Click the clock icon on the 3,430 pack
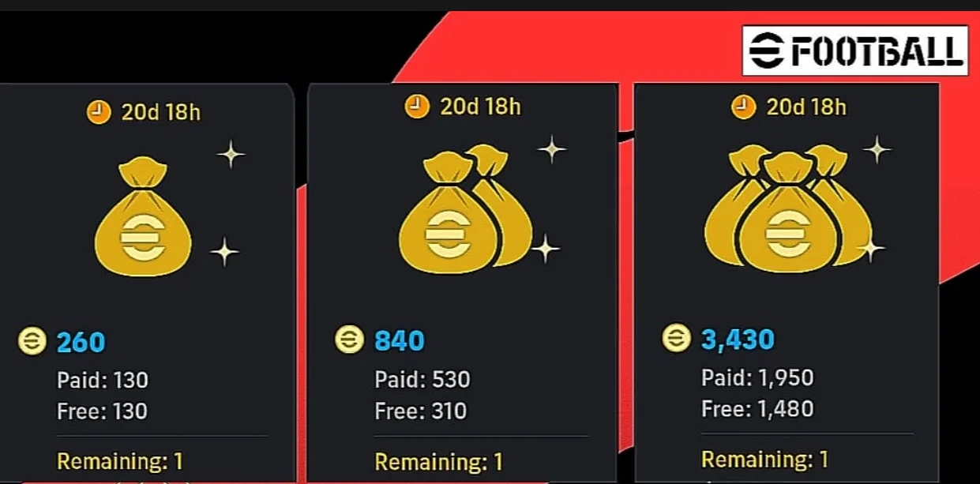This screenshot has height=484, width=980. click(743, 106)
